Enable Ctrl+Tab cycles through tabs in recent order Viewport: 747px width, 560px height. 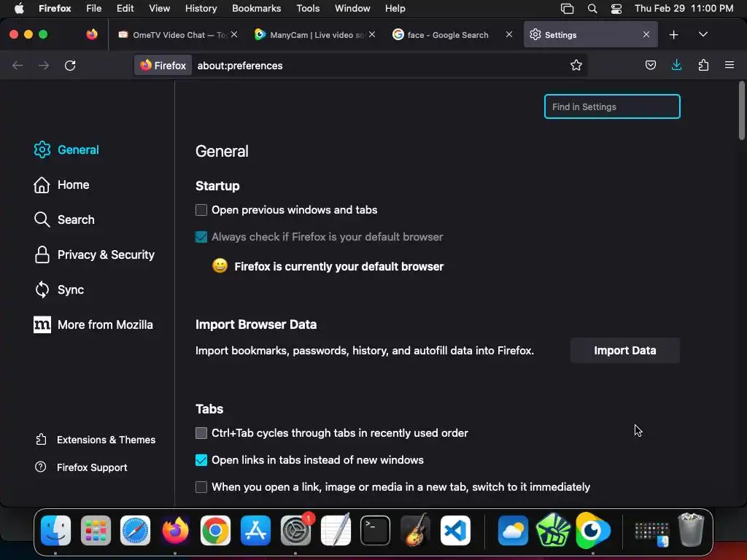tap(201, 433)
